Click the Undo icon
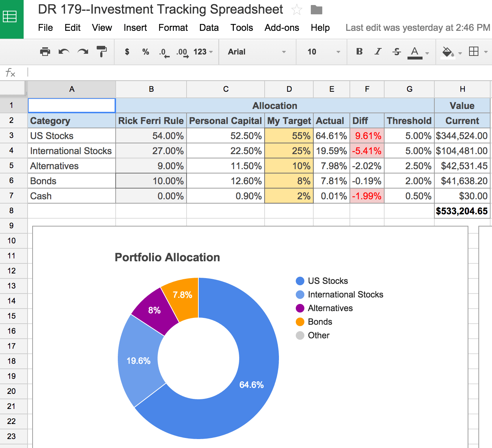 64,52
